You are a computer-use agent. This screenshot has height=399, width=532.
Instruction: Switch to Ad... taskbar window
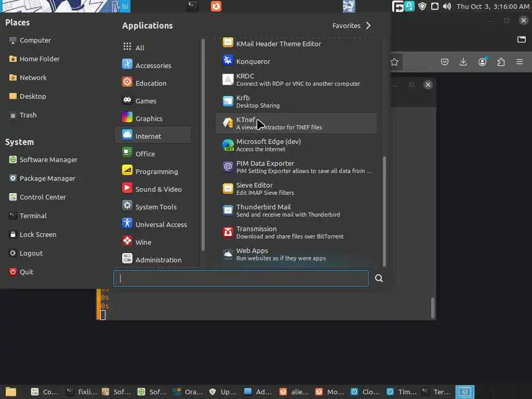point(259,392)
